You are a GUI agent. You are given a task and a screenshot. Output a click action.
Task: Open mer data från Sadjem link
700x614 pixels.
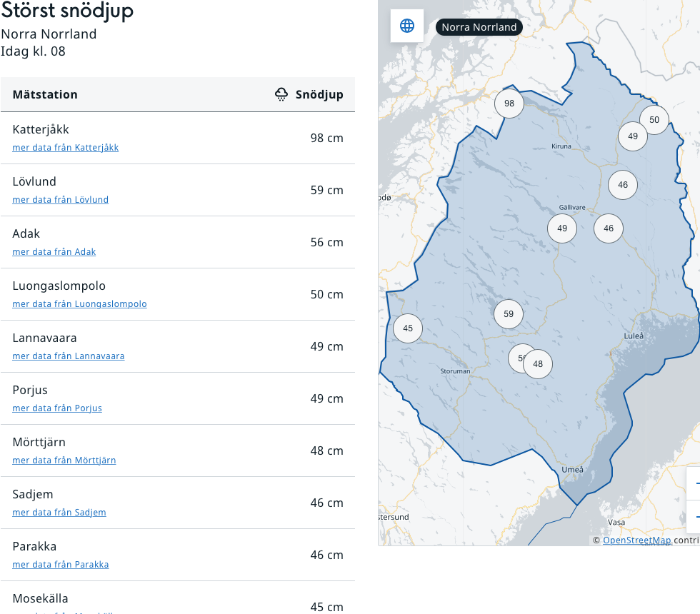[59, 513]
